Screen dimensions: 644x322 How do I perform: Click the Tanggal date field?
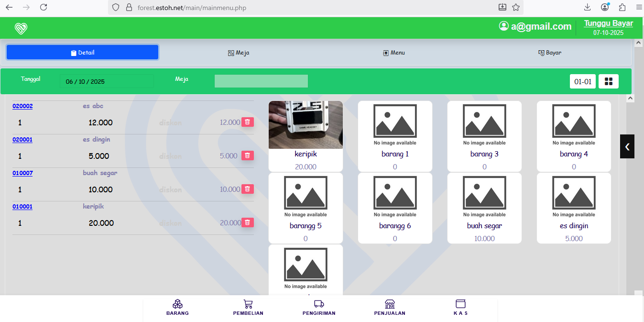point(107,81)
